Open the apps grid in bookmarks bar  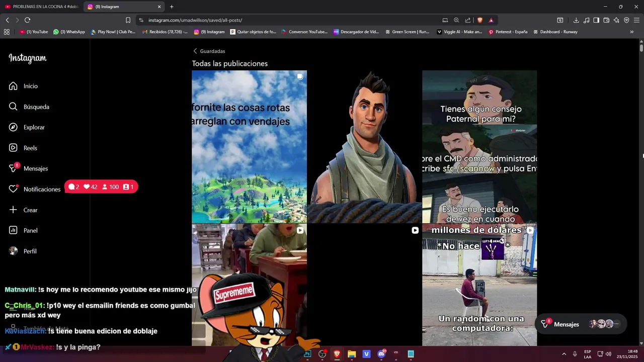(7, 32)
